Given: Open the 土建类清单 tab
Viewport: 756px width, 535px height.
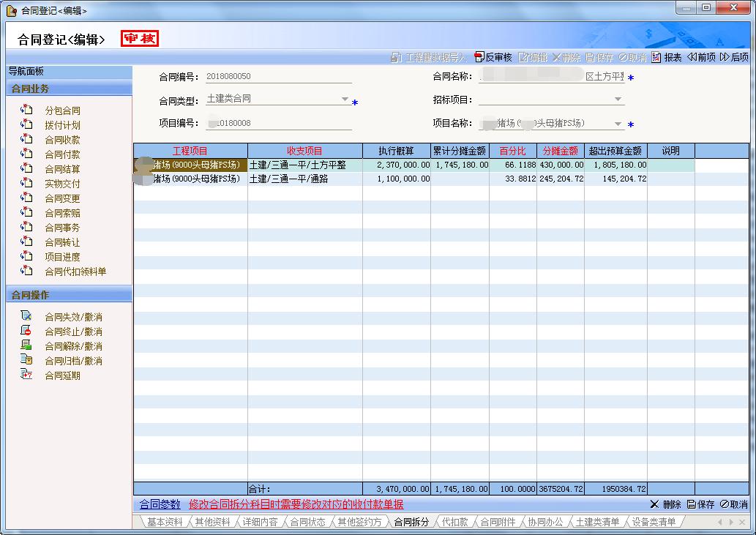Looking at the screenshot, I should (x=596, y=522).
